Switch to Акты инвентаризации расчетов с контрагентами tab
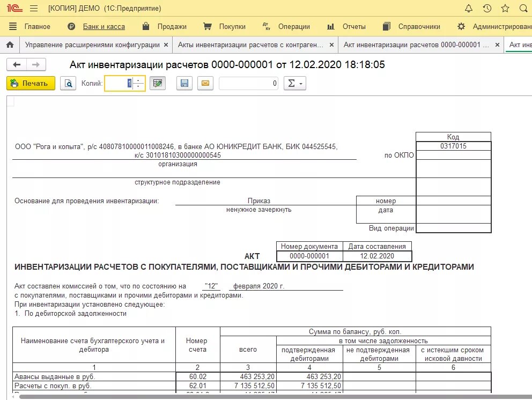The image size is (532, 400). [251, 45]
